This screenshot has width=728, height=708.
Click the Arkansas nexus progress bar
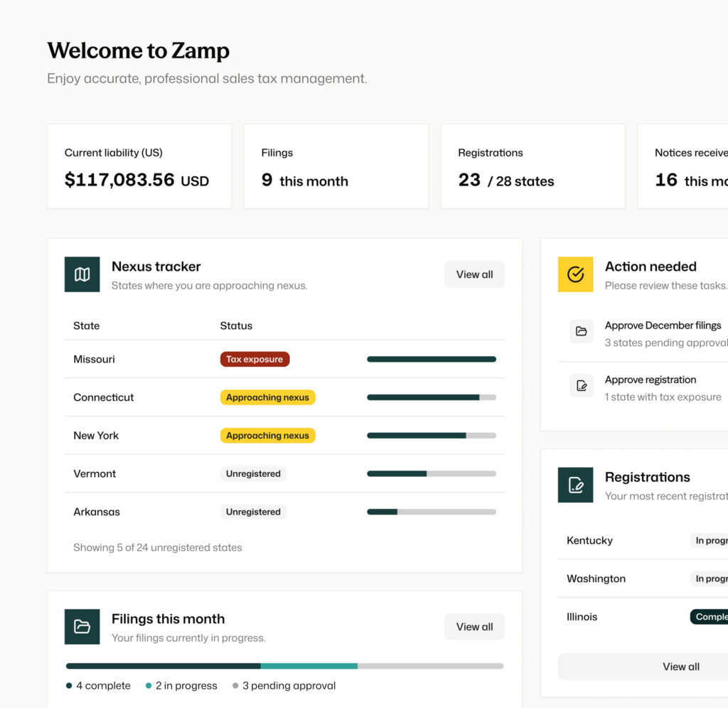(431, 512)
